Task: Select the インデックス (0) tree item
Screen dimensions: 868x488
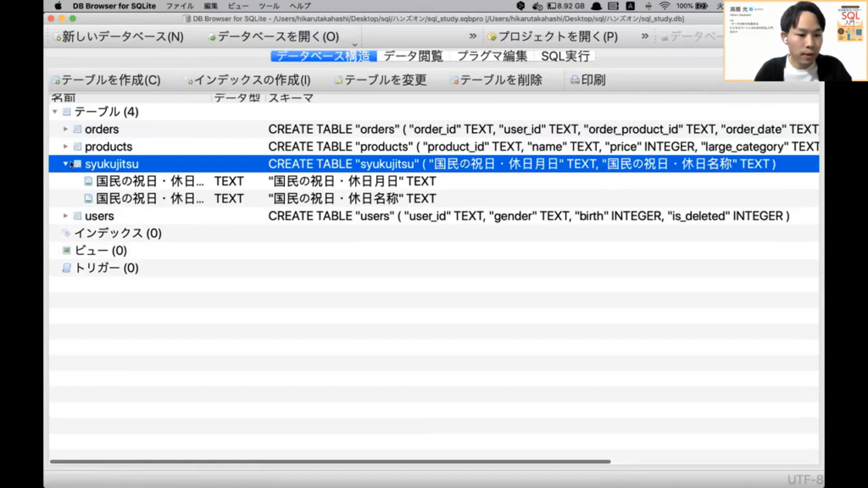Action: (117, 233)
